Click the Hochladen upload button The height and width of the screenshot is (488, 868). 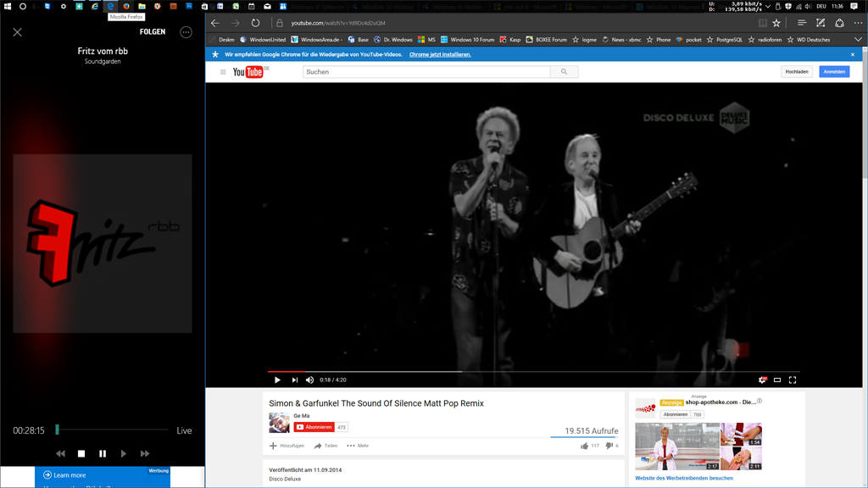coord(797,72)
